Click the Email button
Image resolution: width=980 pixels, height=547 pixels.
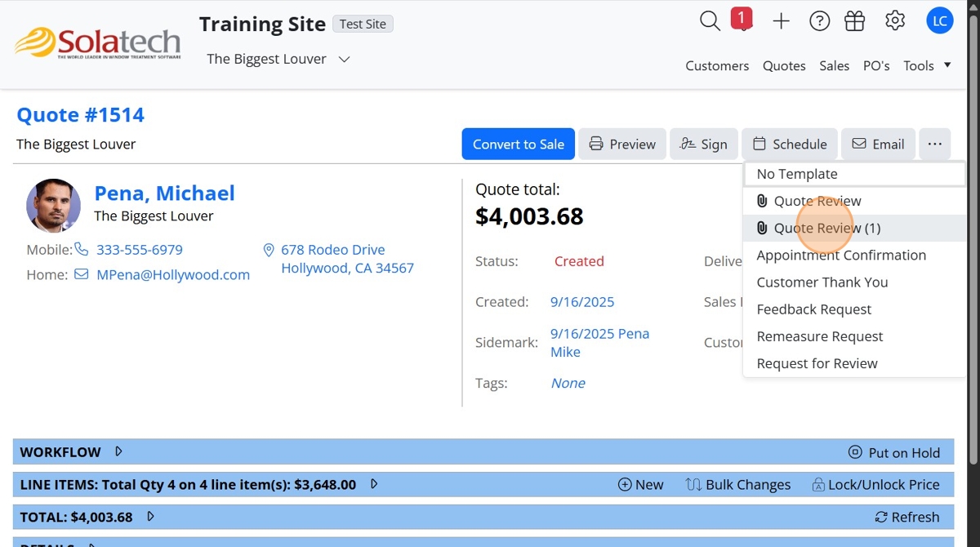(x=878, y=144)
